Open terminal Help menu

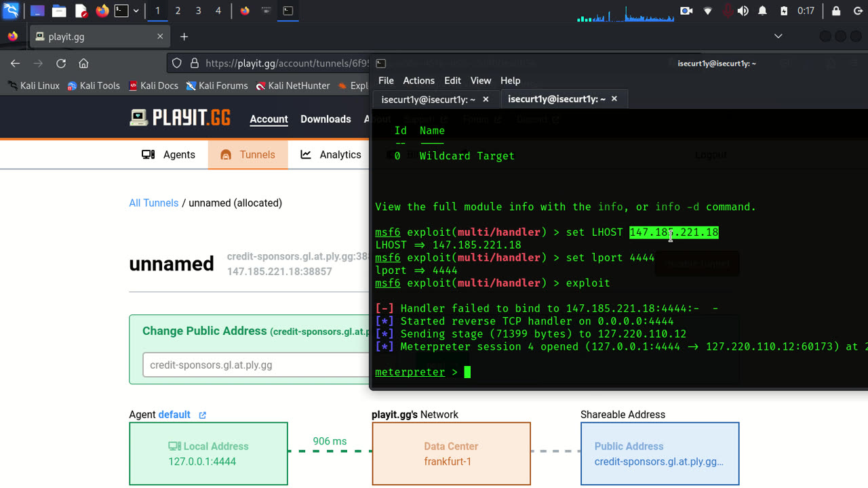pos(510,80)
